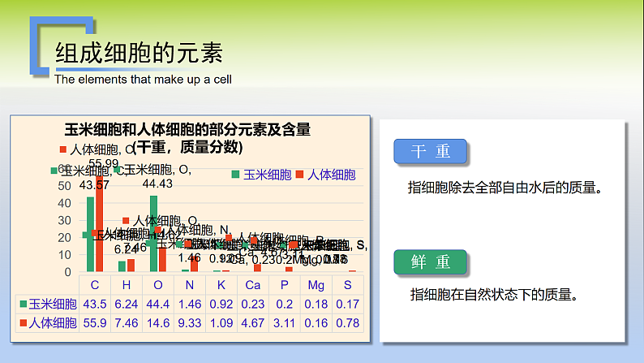The image size is (644, 363).
Task: Click y-axis label 50 on chart
Action: (65, 186)
